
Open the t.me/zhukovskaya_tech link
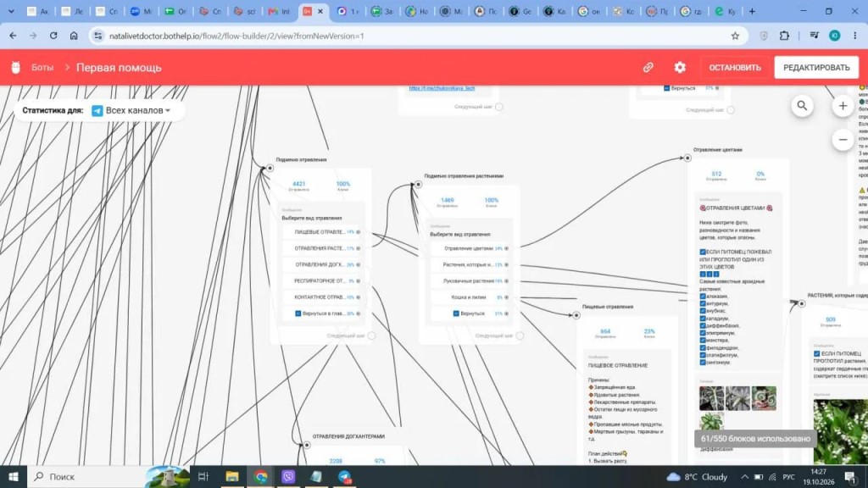442,88
